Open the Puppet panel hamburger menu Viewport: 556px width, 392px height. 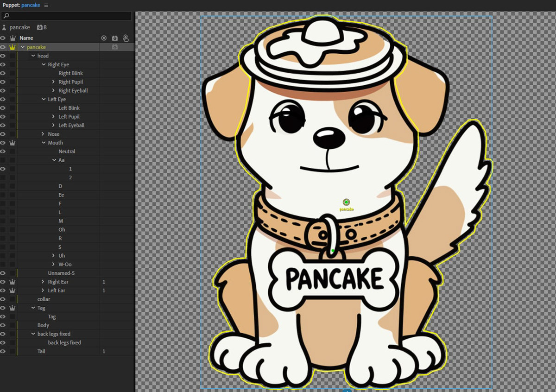click(46, 5)
